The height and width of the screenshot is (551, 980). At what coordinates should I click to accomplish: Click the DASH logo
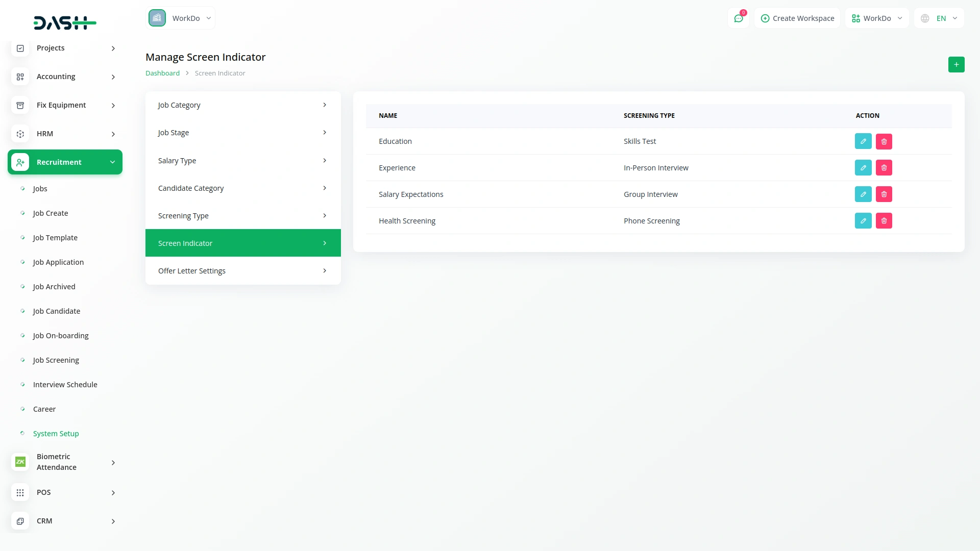[x=65, y=22]
